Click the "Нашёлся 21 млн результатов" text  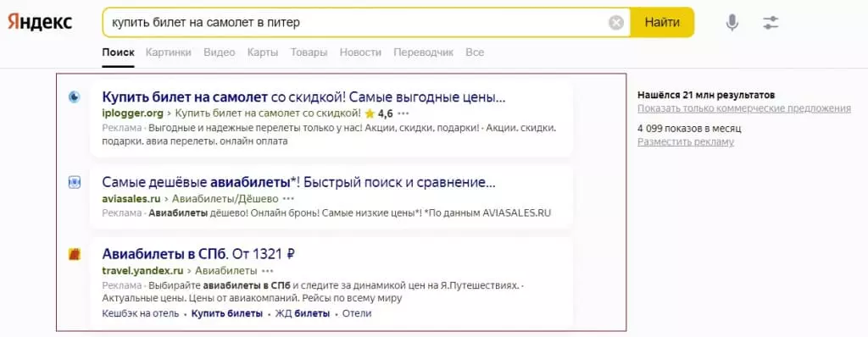point(706,95)
